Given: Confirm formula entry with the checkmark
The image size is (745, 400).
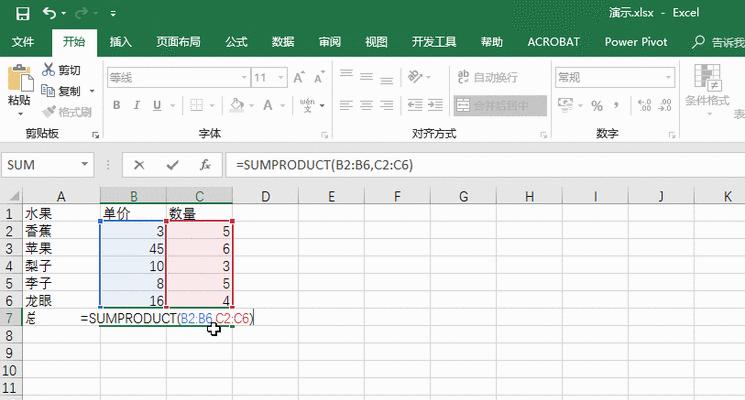Looking at the screenshot, I should point(172,165).
